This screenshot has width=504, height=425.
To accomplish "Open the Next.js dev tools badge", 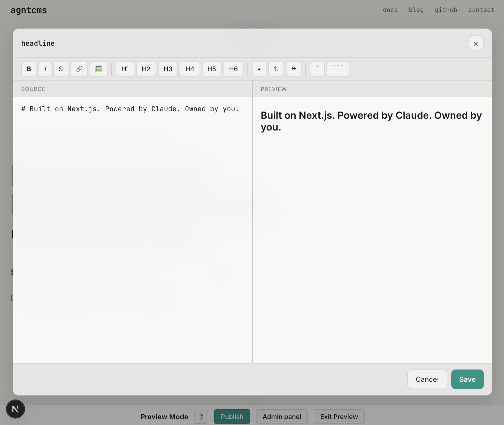I will [15, 409].
